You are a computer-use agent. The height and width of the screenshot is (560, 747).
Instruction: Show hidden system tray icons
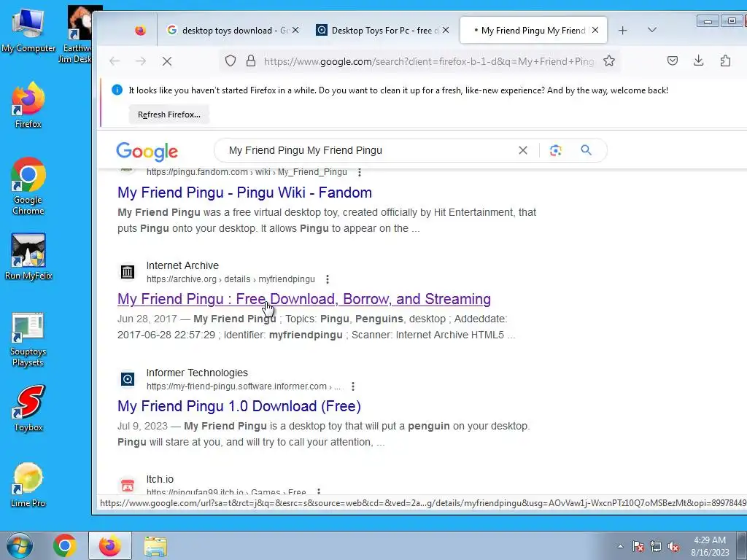[x=620, y=546]
